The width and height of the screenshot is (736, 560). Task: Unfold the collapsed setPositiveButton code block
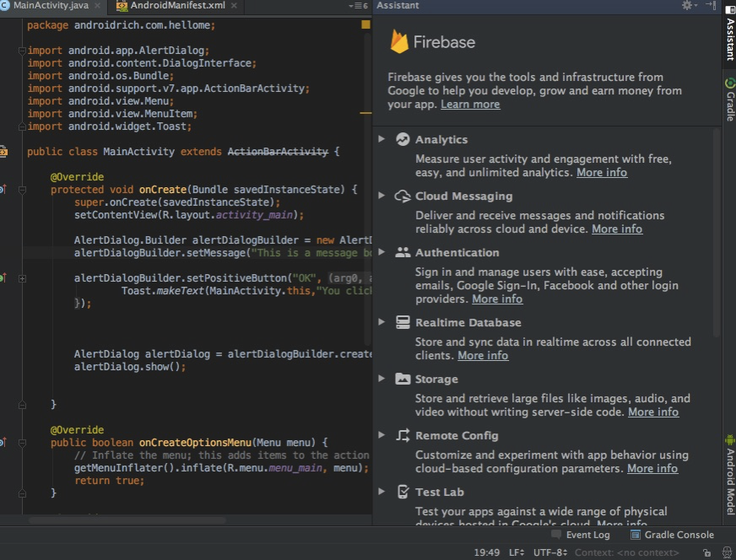point(23,278)
